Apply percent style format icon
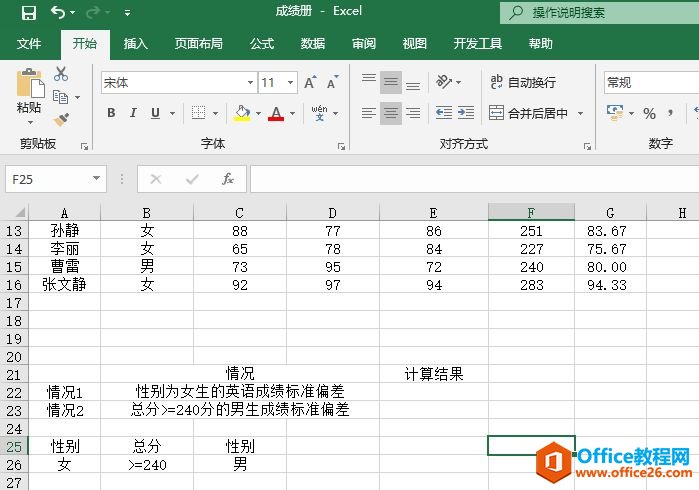 tap(649, 113)
